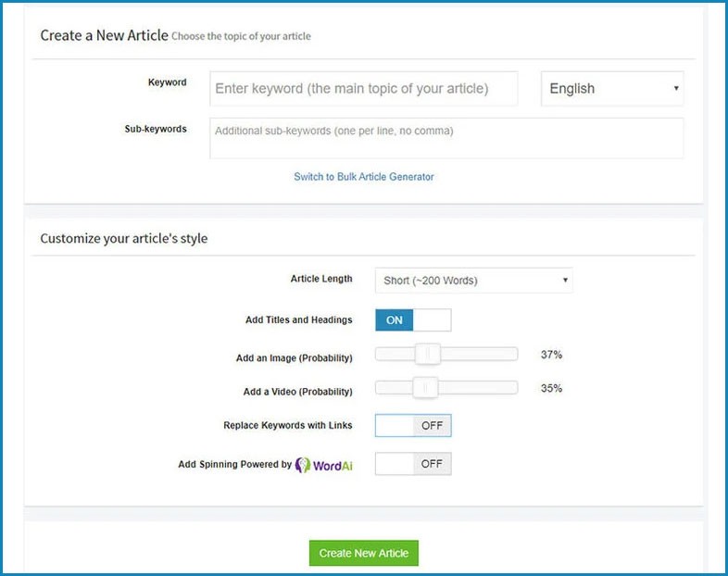Click the Create New Article button
Viewport: 728px width, 576px height.
[x=363, y=553]
